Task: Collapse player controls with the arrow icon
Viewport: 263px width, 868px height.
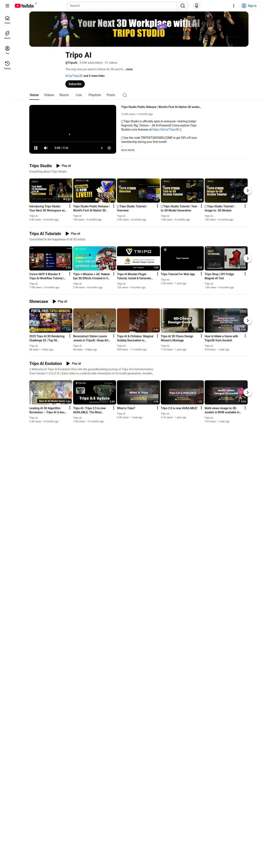Action: pyautogui.click(x=102, y=148)
